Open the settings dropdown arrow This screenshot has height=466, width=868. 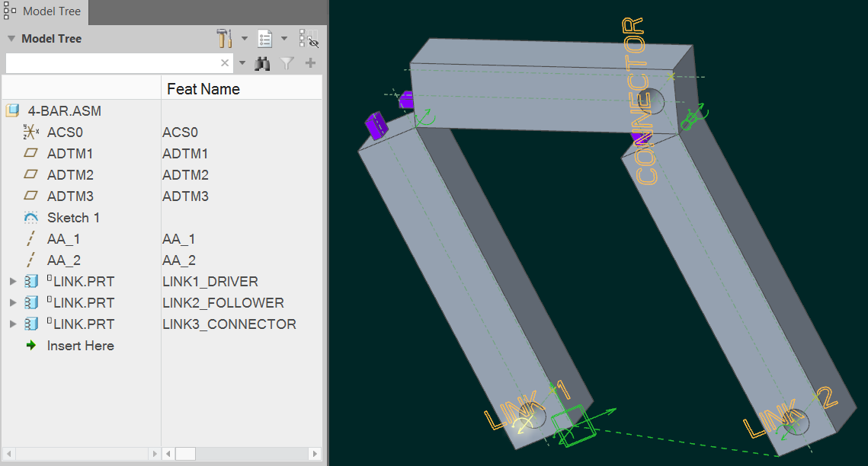(244, 38)
